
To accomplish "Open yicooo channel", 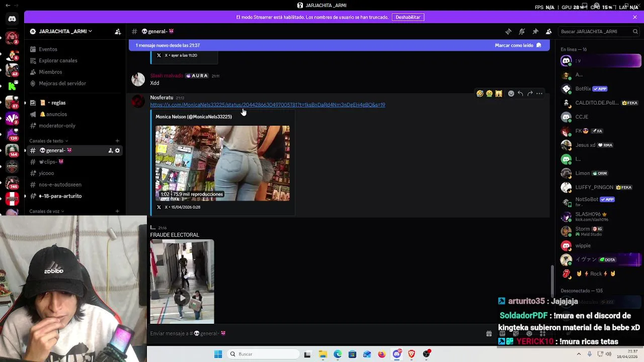I will click(75, 173).
